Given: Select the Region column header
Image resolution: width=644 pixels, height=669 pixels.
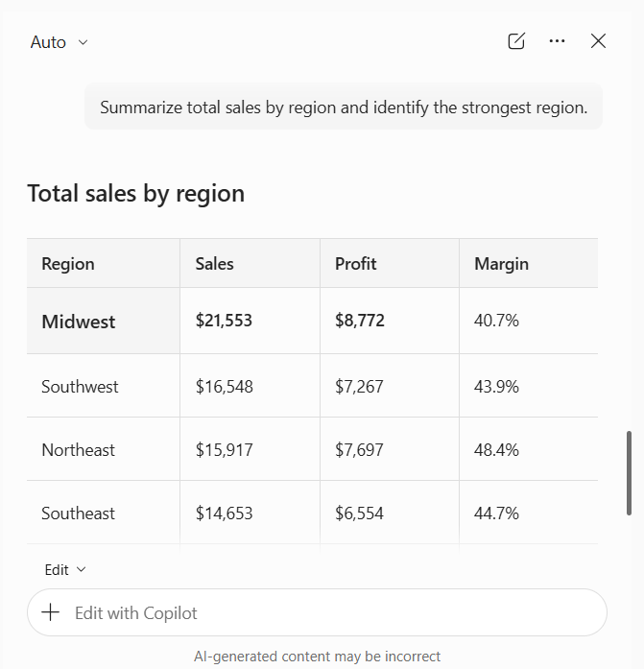Looking at the screenshot, I should (x=104, y=263).
